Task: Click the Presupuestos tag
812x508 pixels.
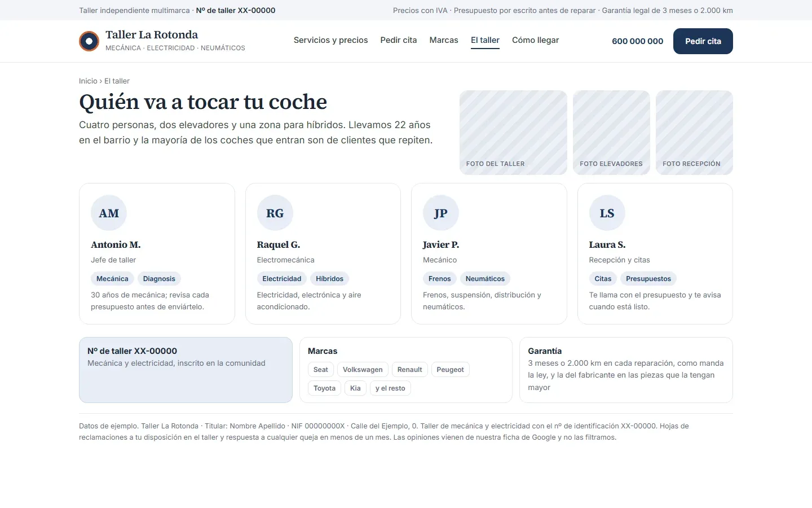Action: (648, 279)
